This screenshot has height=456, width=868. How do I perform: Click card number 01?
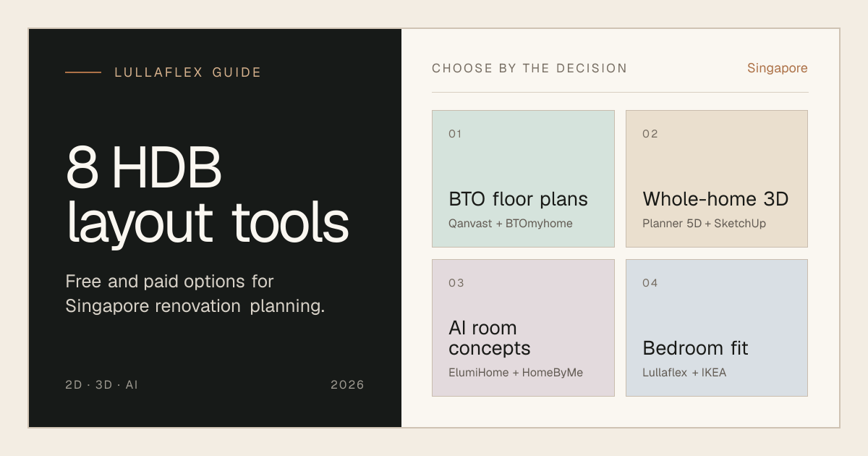455,133
